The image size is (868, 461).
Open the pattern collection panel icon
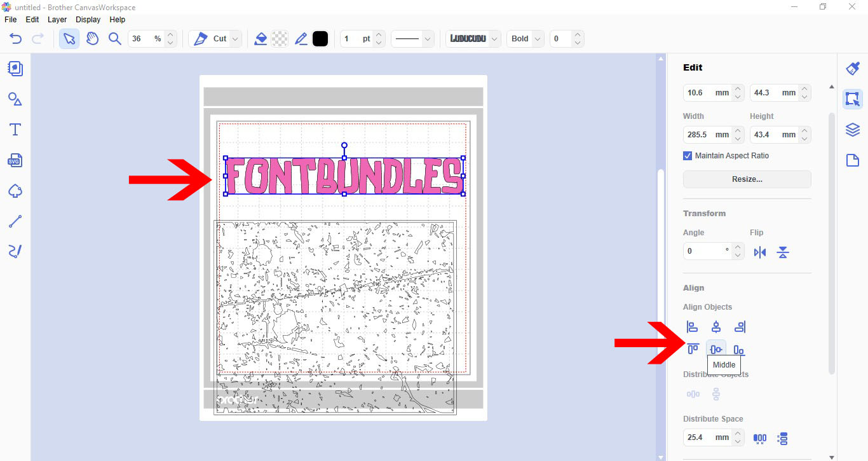(15, 69)
